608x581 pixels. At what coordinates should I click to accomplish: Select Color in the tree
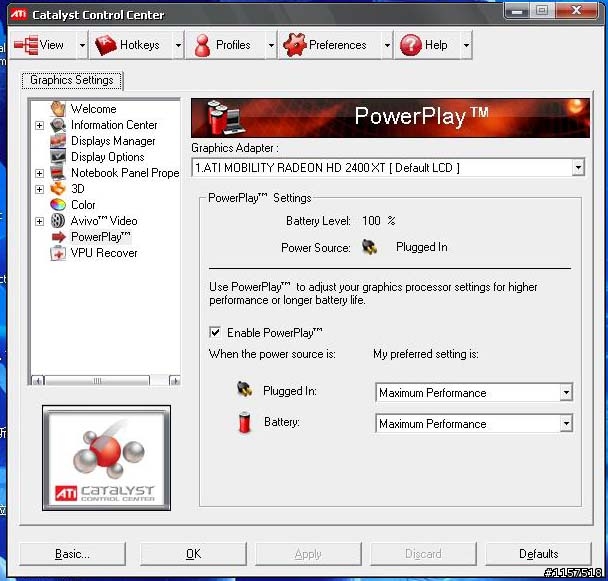pyautogui.click(x=83, y=205)
